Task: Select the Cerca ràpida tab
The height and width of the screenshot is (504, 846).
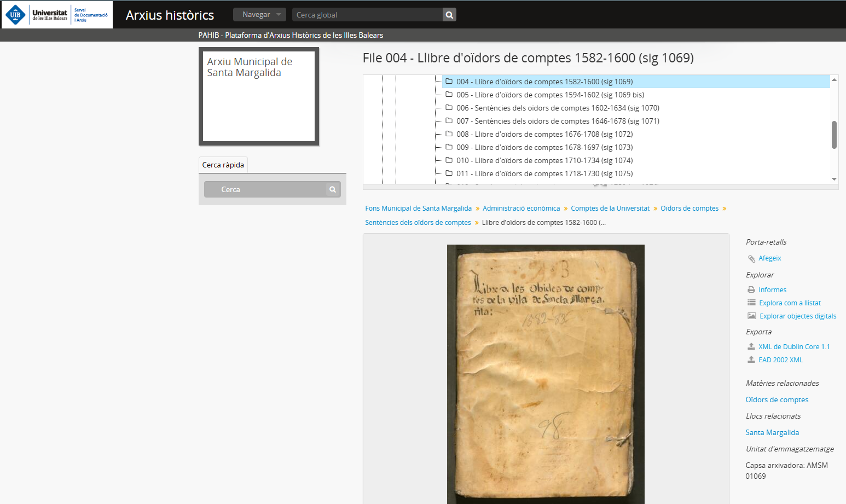Action: point(223,165)
